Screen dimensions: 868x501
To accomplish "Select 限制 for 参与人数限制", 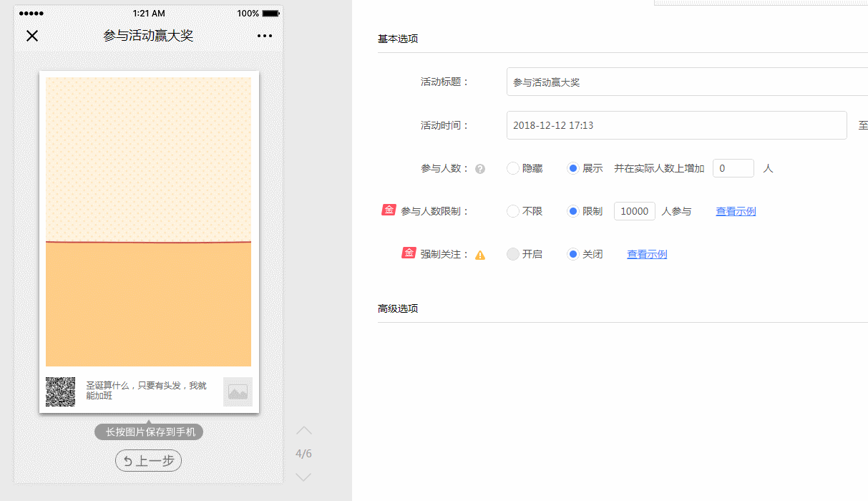I will coord(572,211).
